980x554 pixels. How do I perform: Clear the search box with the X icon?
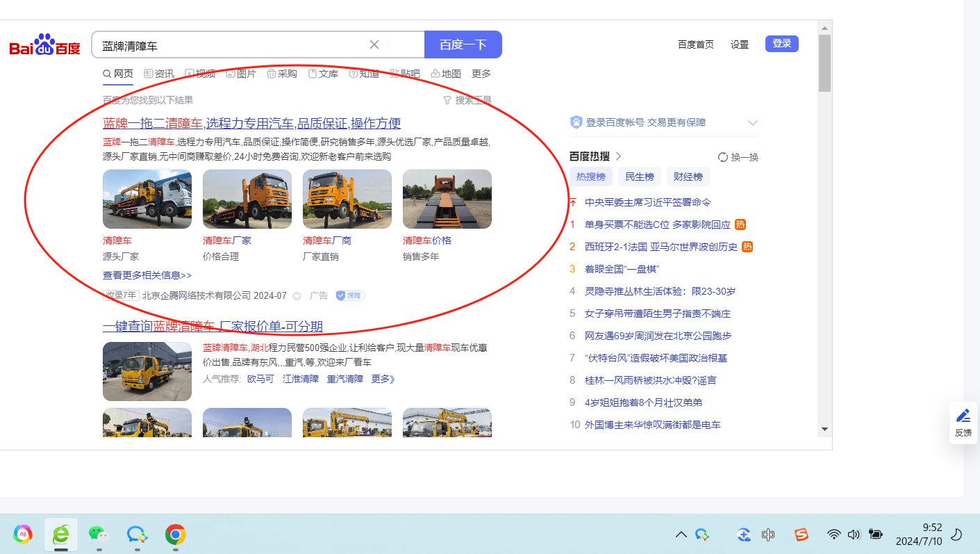point(374,44)
